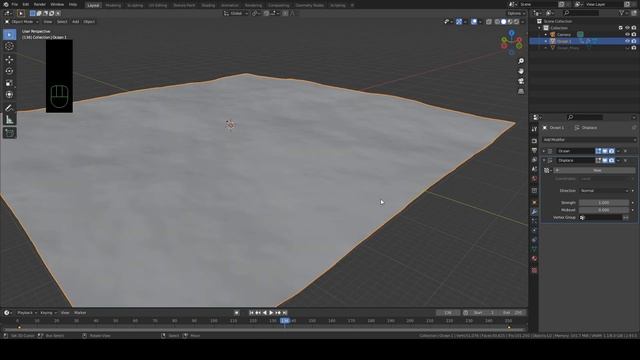Click the Vertex Group field
This screenshot has width=640, height=360.
point(600,218)
